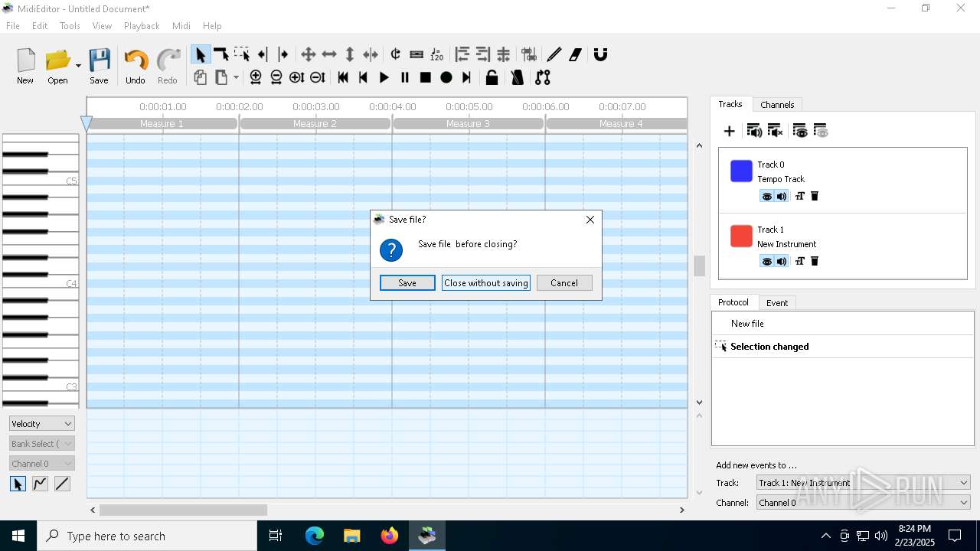
Task: Select the new note drawing tool
Action: [x=221, y=54]
